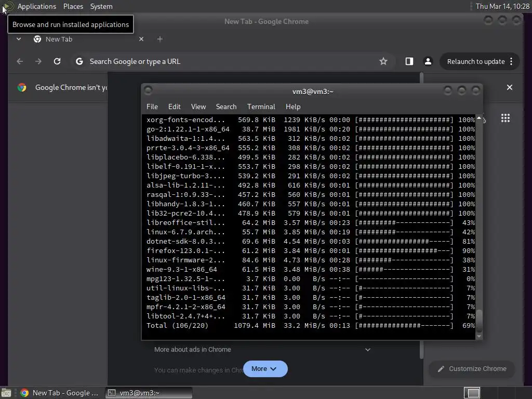Dismiss the default browser infobar
This screenshot has height=399, width=532.
pyautogui.click(x=510, y=87)
